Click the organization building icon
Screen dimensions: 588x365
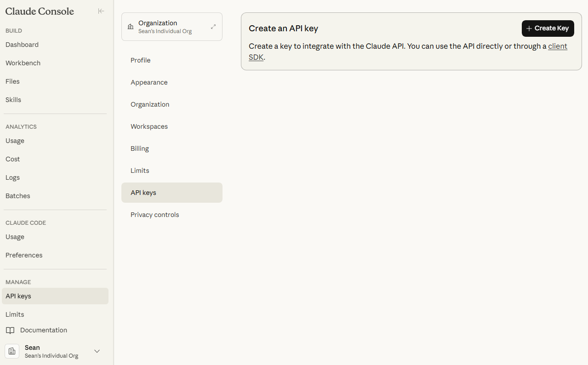point(131,26)
